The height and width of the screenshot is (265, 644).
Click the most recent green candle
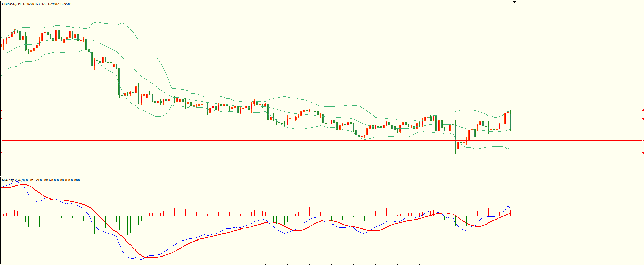point(510,121)
